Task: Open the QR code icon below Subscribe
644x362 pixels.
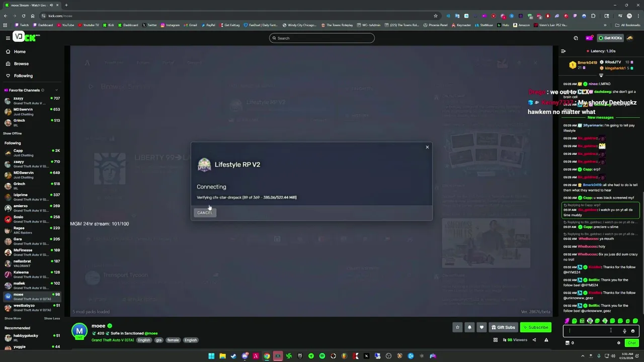Action: 496,340
